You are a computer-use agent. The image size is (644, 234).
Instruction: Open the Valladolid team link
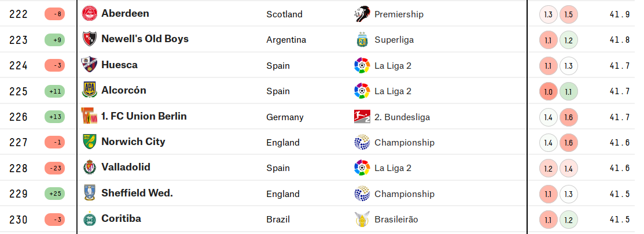tap(126, 167)
